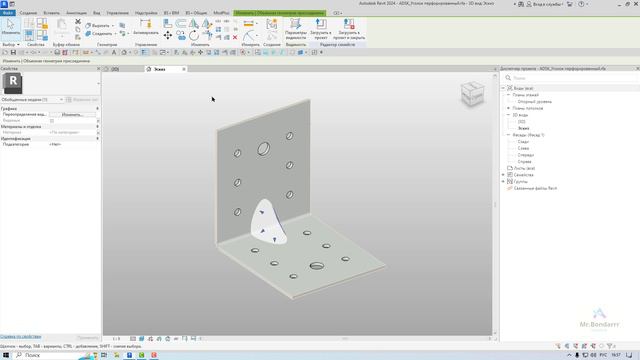This screenshot has height=360, width=640.
Task: Click the aligned dimension icon in Измерить
Action: click(248, 24)
